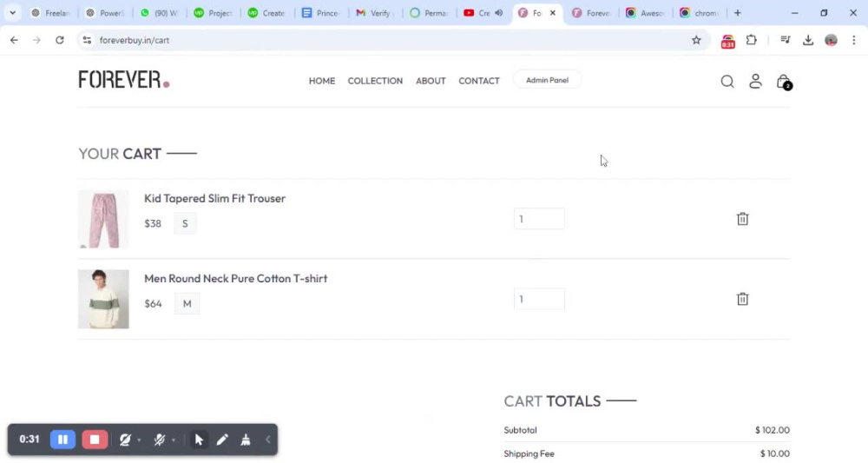The height and width of the screenshot is (463, 868).
Task: View site information icon in address bar
Action: click(x=87, y=40)
